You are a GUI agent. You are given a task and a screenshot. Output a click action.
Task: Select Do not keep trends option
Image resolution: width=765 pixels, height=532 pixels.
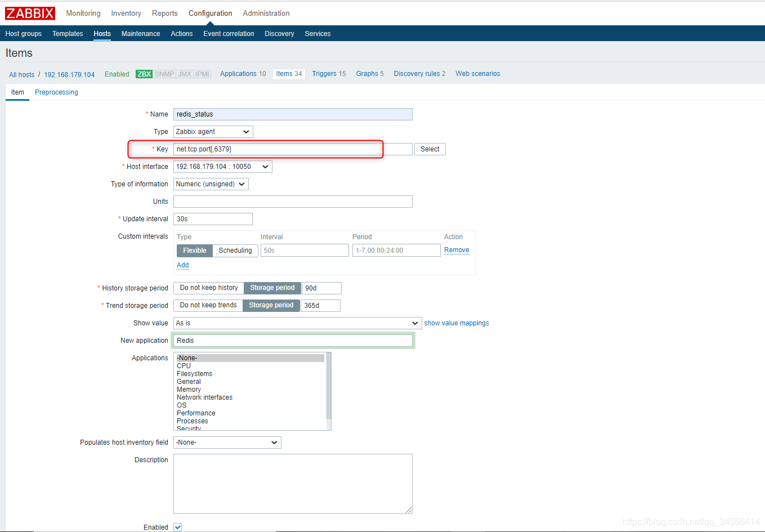pos(208,305)
